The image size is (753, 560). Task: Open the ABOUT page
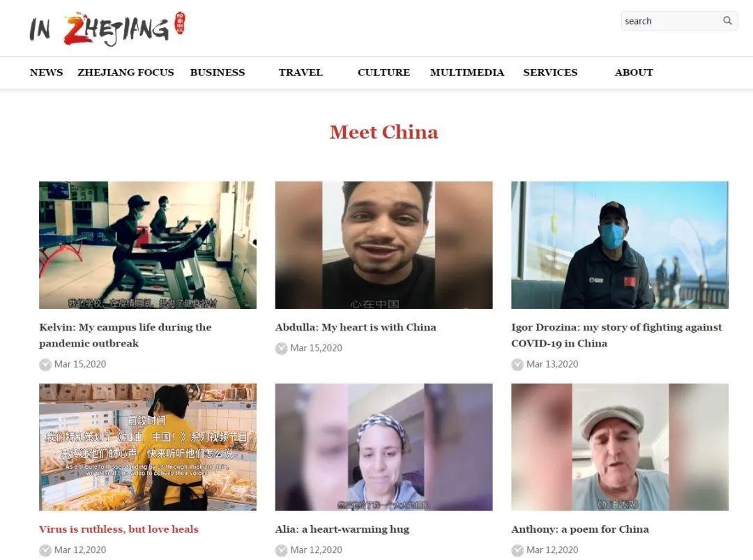point(634,73)
